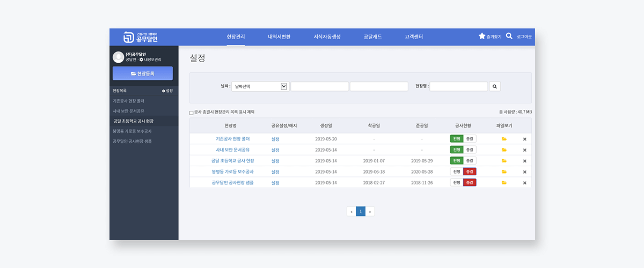
Task: Open 내정보관리 gear link
Action: click(150, 59)
